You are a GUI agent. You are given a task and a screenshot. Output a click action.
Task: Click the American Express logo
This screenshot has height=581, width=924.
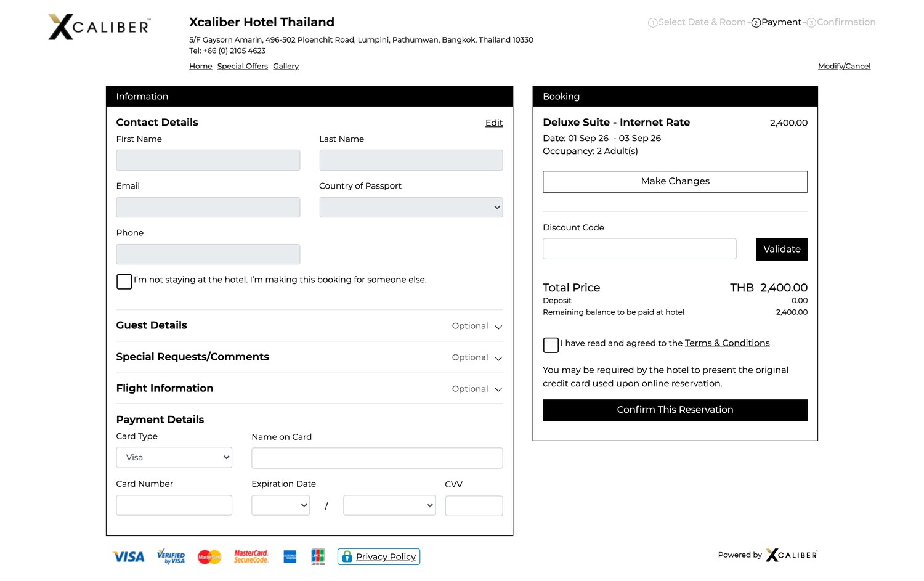(x=290, y=557)
